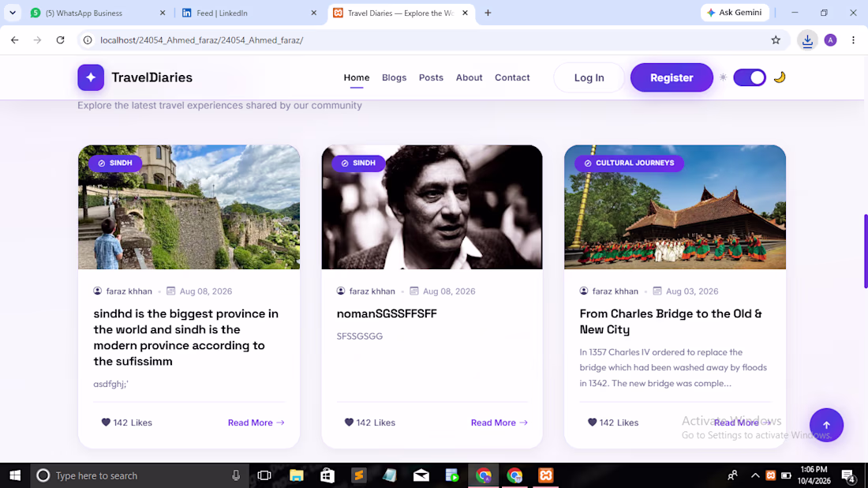Open the Contact page link
Image resolution: width=868 pixels, height=488 pixels.
[512, 77]
